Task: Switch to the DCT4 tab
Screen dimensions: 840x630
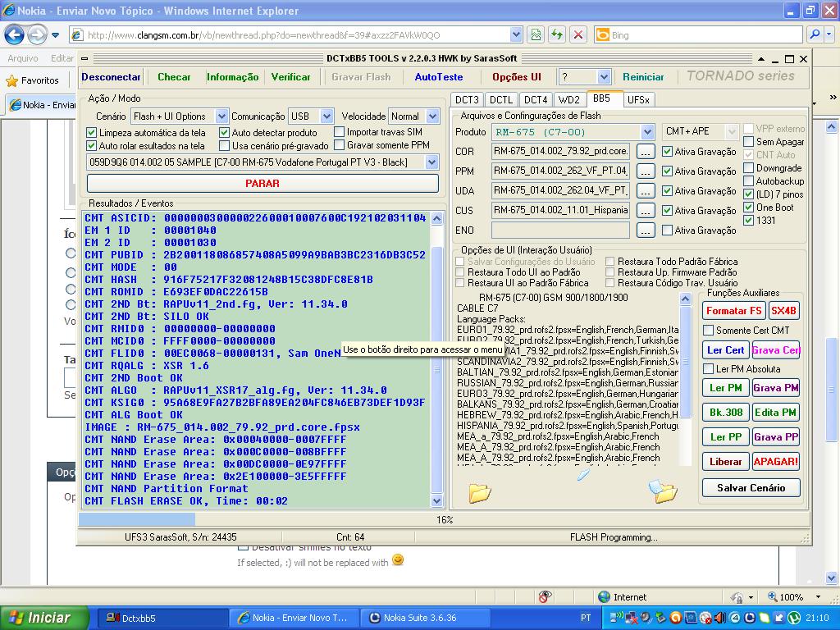Action: pyautogui.click(x=536, y=99)
